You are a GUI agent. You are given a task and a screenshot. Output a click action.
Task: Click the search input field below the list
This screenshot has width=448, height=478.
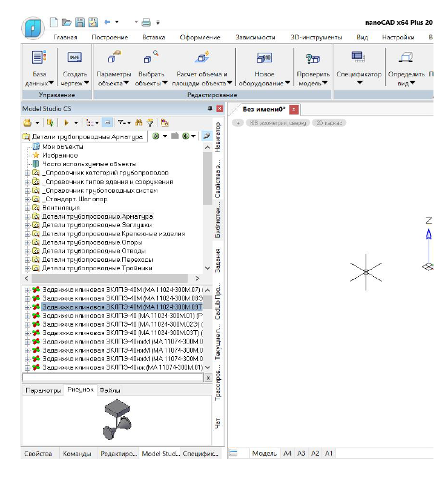pos(113,377)
